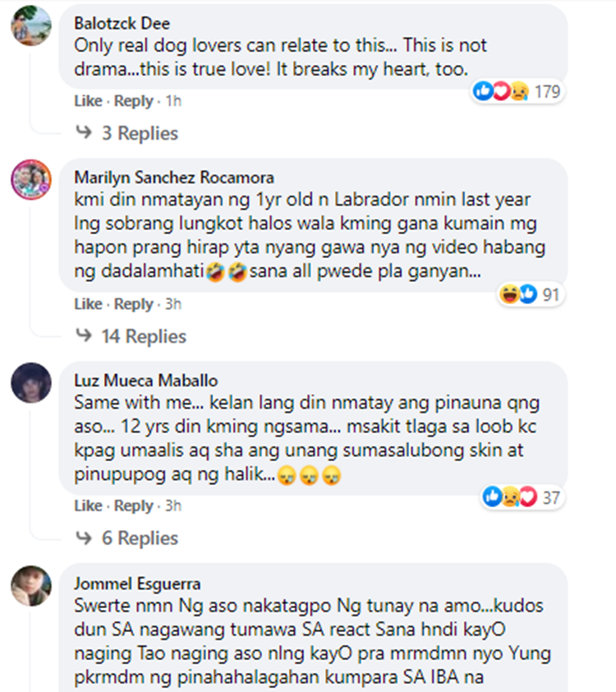Reply to Balotzck Dee's comment
616x692 pixels.
tap(134, 101)
